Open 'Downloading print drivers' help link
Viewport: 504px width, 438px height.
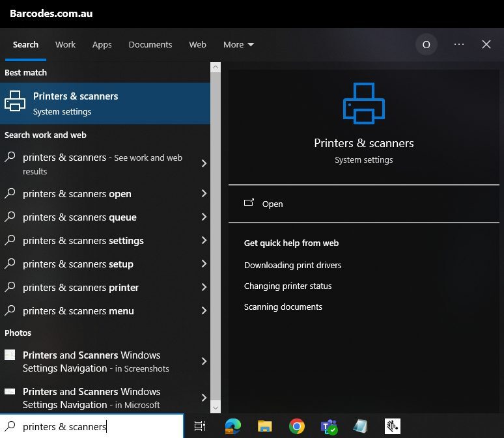click(292, 265)
